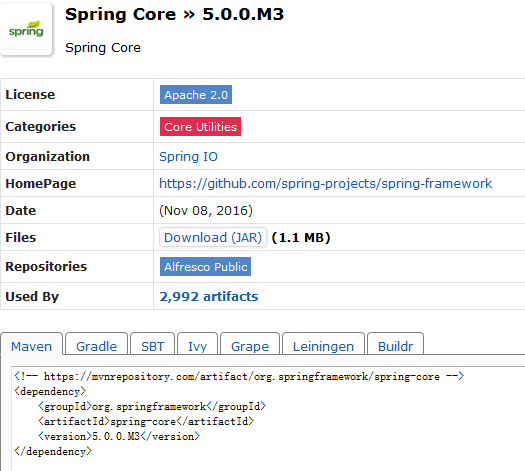Image resolution: width=525 pixels, height=471 pixels.
Task: Open the Apache 2.0 license badge
Action: [x=196, y=95]
